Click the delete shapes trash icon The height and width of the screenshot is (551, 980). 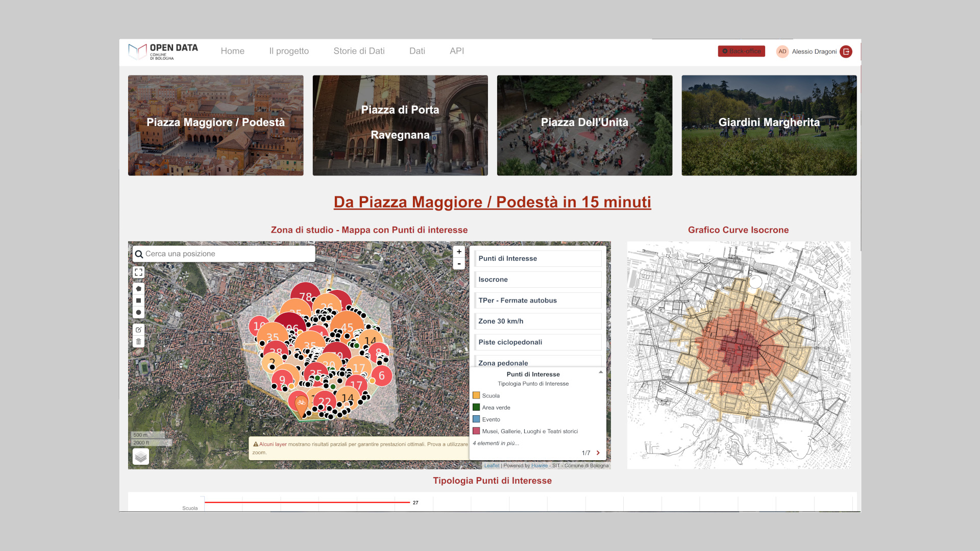point(138,341)
